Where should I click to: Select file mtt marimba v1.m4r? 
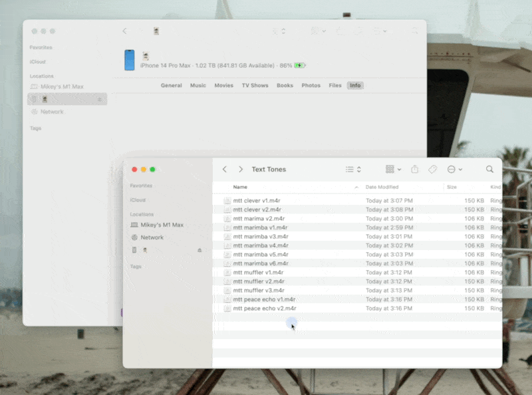pyautogui.click(x=260, y=227)
